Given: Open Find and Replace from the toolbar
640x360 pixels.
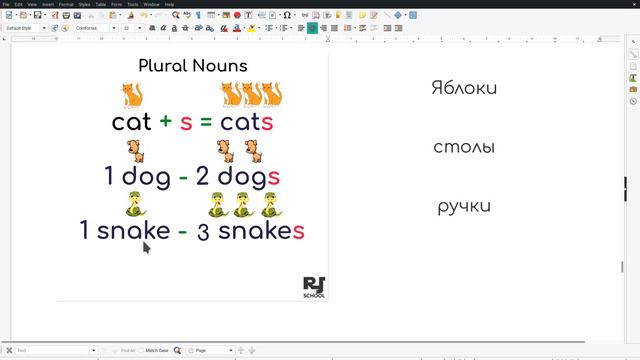Looking at the screenshot, I should pyautogui.click(x=176, y=15).
